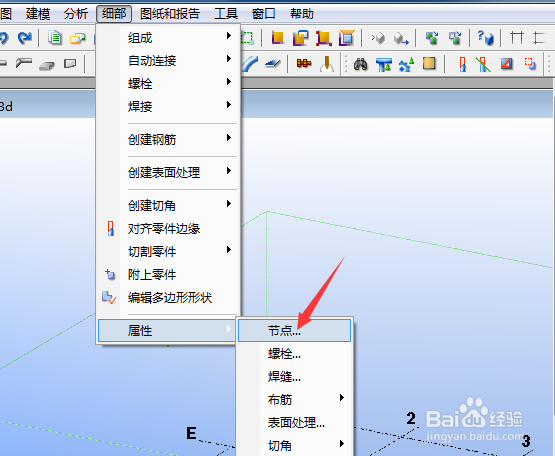555x456 pixels.
Task: Expand the 创建钢筋 submenu
Action: [168, 139]
